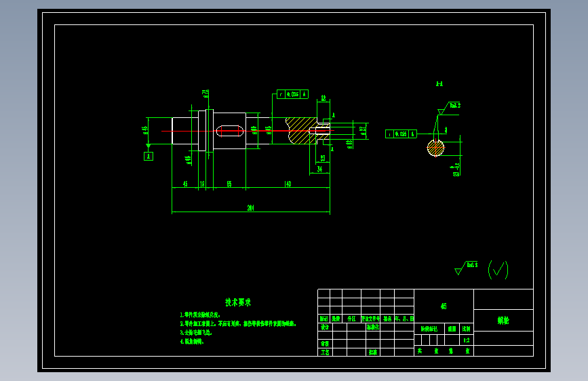The height and width of the screenshot is (381, 588).
Task: Click the second technical requirement line
Action: pos(238,323)
